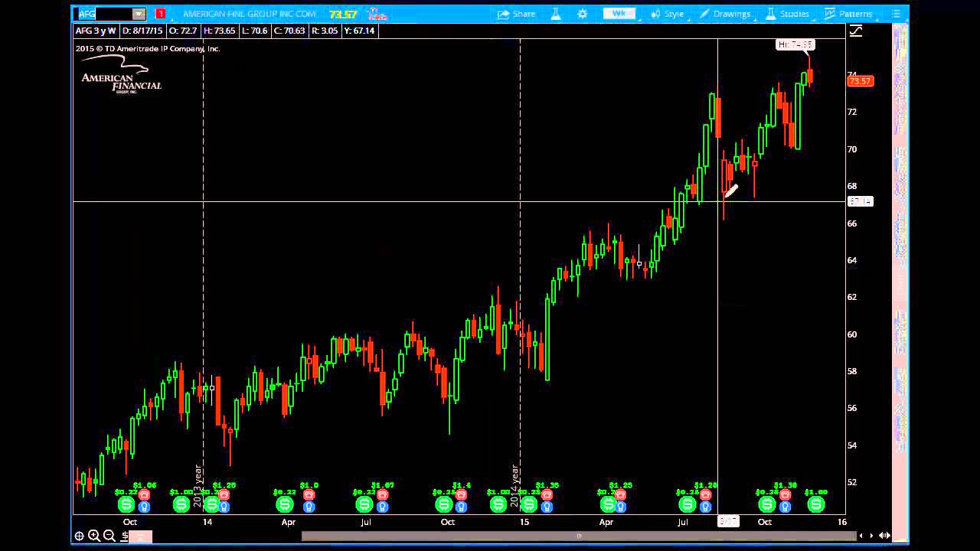Click the green dividend icon beside $1.25 earnings

click(608, 504)
